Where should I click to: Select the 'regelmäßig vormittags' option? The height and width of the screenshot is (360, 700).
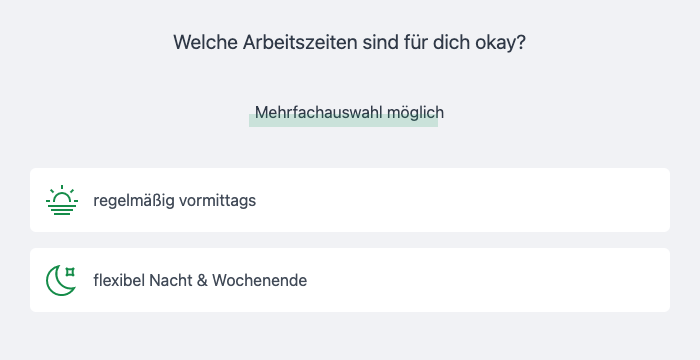350,200
